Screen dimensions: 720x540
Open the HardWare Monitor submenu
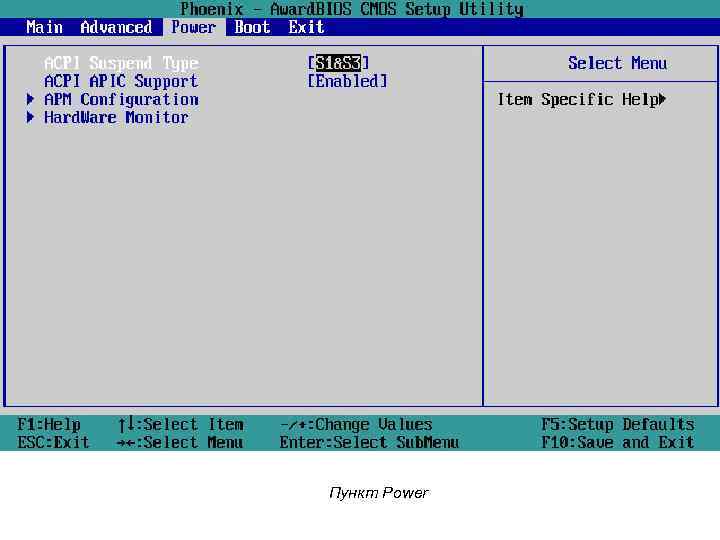point(116,118)
